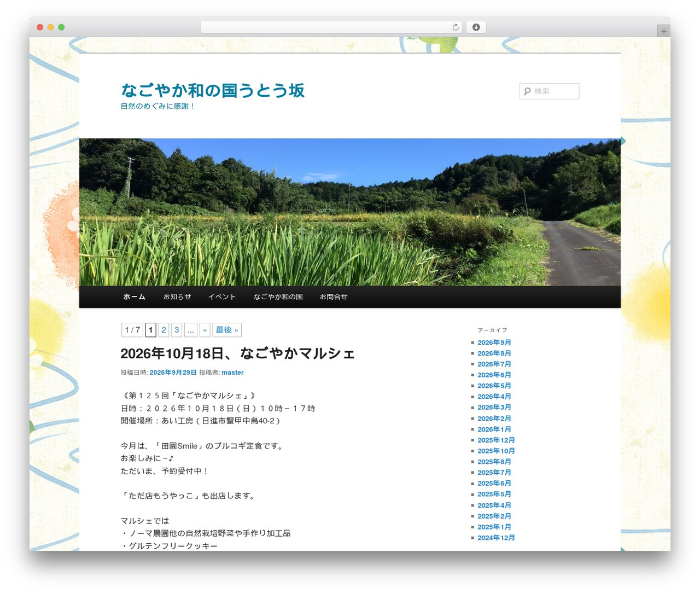
Task: Open the 2024年12月 archive
Action: tap(496, 538)
